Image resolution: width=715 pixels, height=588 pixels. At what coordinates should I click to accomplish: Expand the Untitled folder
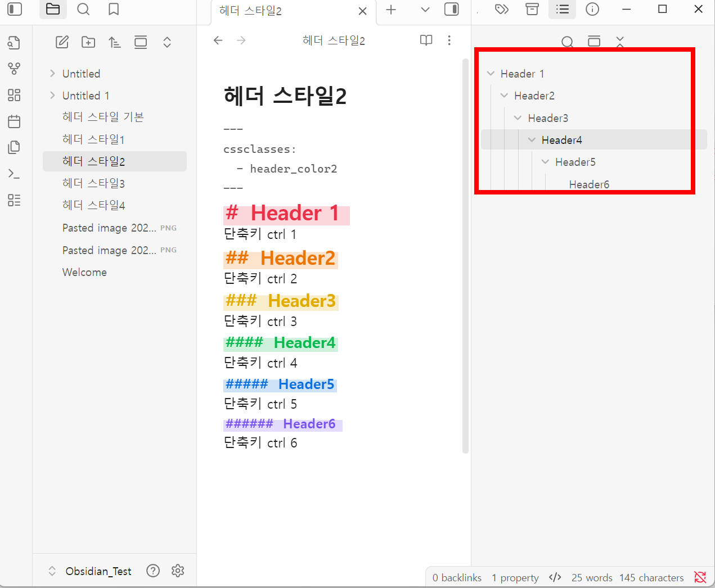click(52, 73)
